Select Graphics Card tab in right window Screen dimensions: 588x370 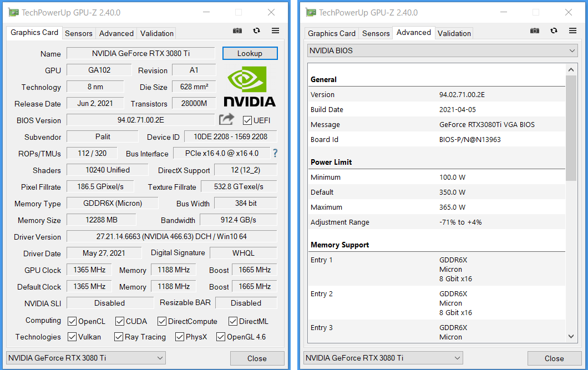[x=332, y=33]
